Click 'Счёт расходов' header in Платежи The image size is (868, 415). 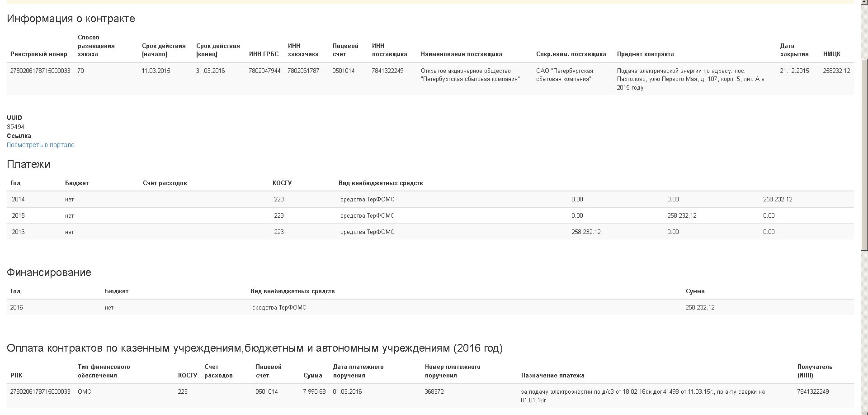tap(165, 183)
